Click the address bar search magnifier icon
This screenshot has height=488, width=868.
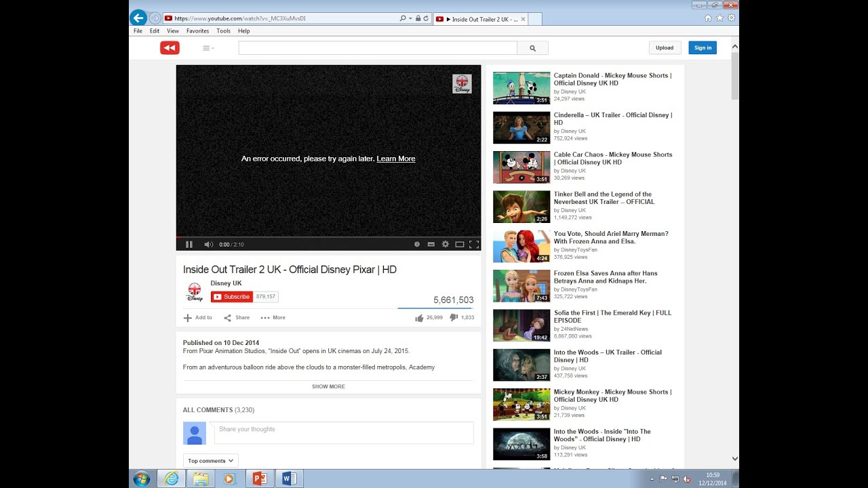403,18
